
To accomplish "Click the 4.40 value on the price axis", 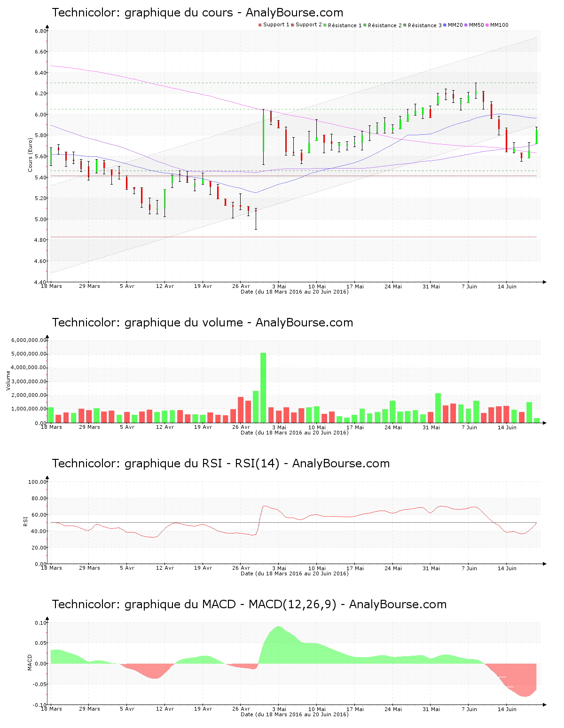I will 40,282.
